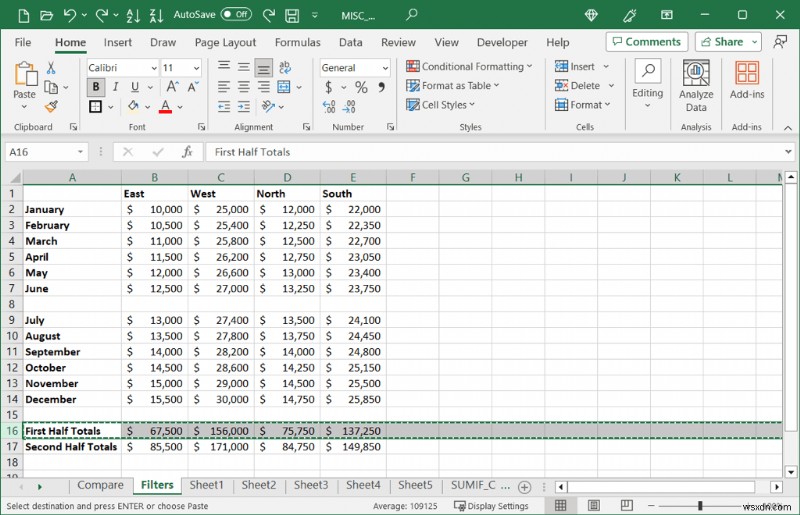This screenshot has width=800, height=515.
Task: Toggle Bold formatting
Action: pyautogui.click(x=96, y=87)
